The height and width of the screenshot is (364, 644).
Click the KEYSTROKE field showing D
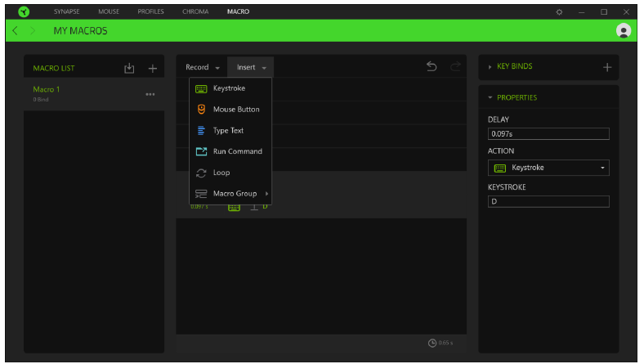[548, 201]
